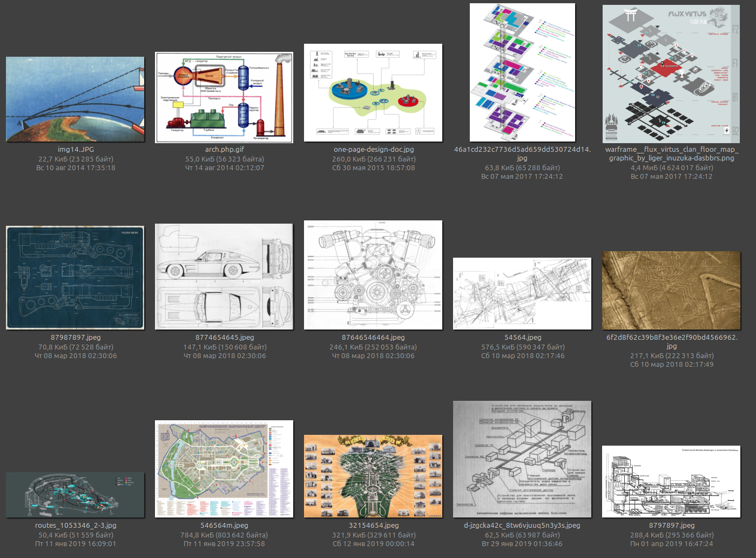Select the 87646546464.jpeg engine drawing thumbnail

[373, 275]
